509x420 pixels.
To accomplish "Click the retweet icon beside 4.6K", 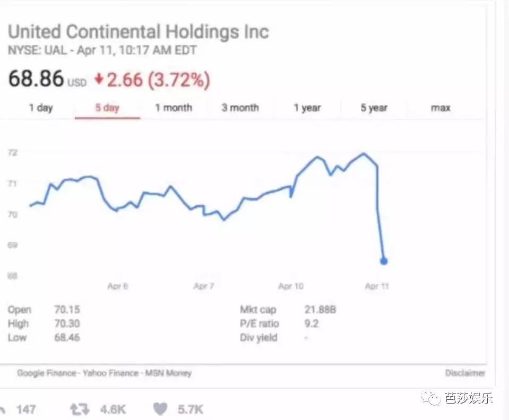I will (x=79, y=409).
